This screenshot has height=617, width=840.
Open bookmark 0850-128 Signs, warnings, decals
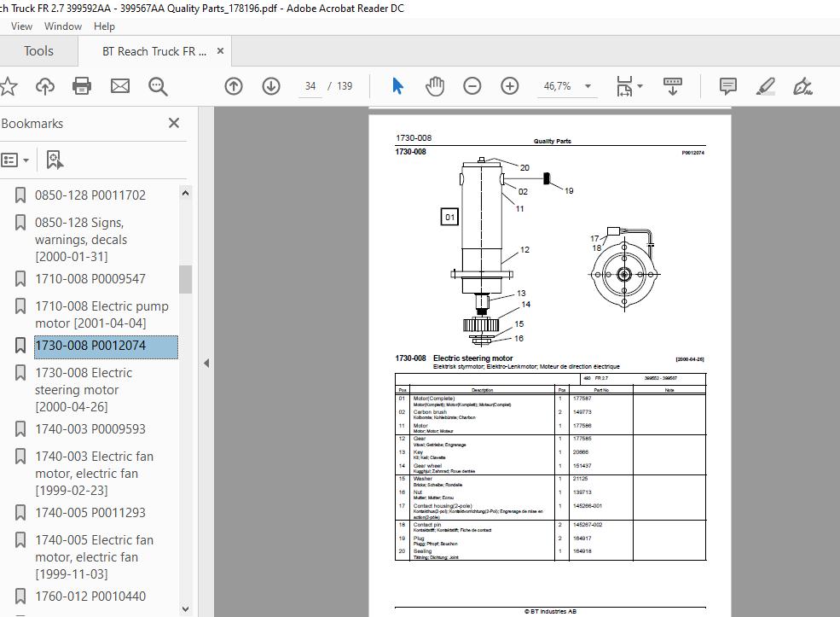pos(81,240)
